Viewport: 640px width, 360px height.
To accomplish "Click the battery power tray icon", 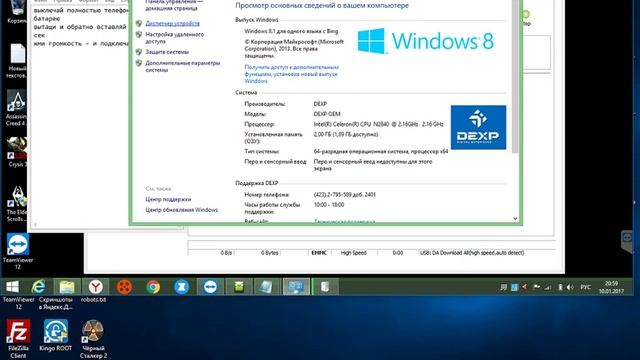I will [560, 287].
